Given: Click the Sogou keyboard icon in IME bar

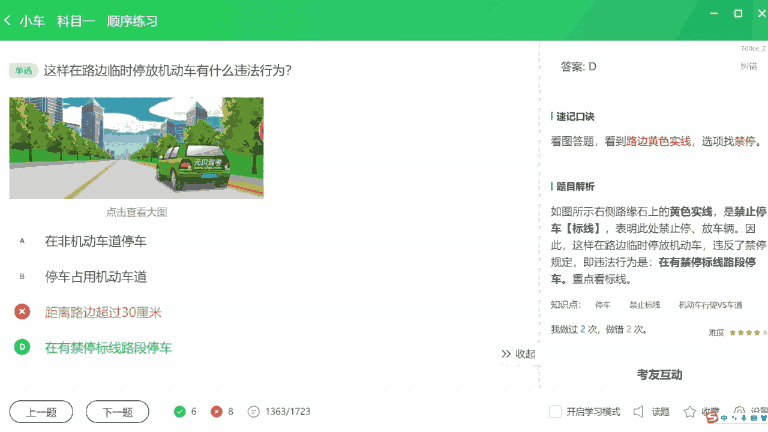Looking at the screenshot, I should (754, 418).
